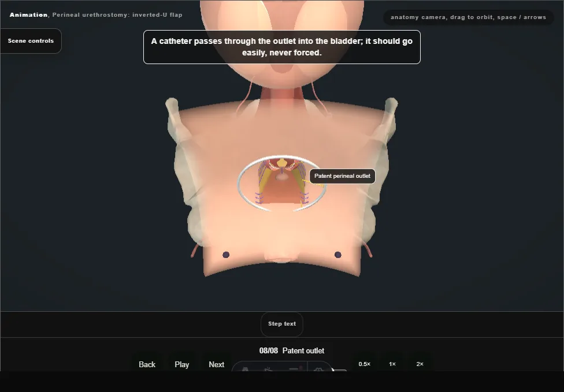Go to the previous step with Back
Viewport: 564px width, 392px height.
147,364
